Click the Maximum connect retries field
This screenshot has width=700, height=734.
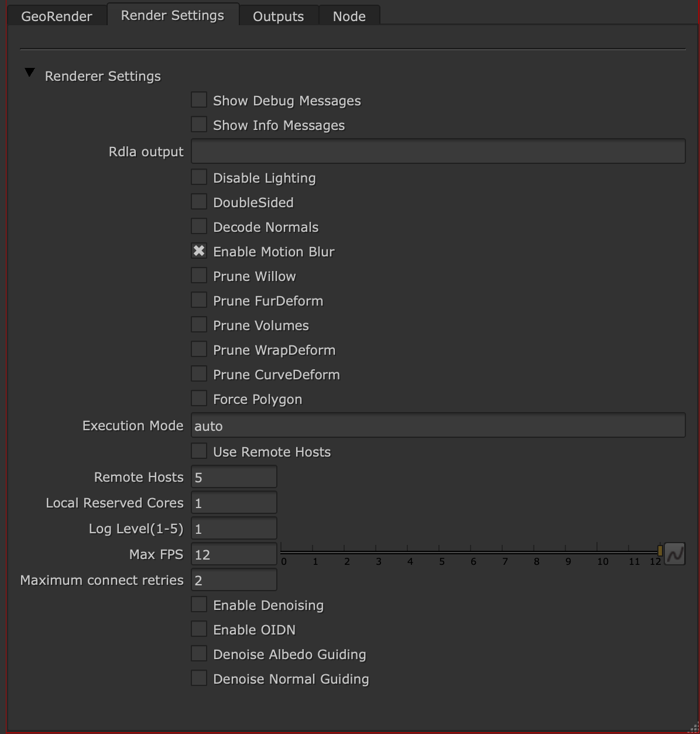[234, 580]
